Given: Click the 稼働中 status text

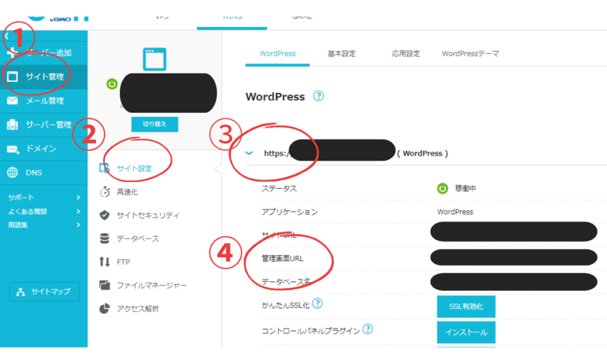Looking at the screenshot, I should tap(465, 189).
